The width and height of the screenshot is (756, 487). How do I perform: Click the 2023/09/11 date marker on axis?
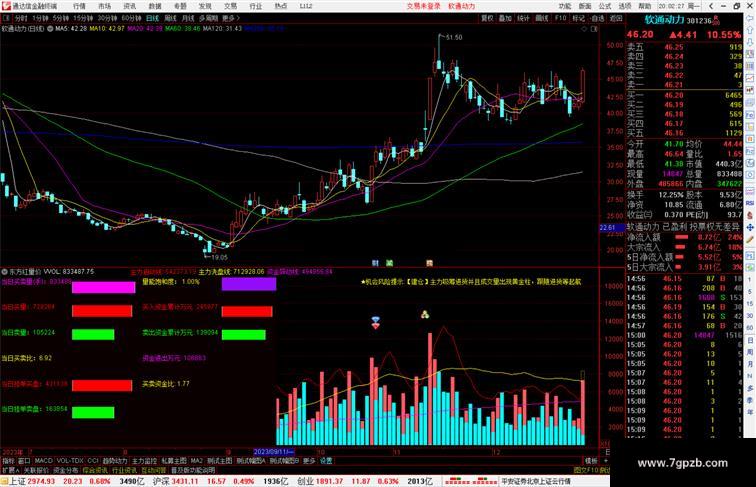[274, 452]
